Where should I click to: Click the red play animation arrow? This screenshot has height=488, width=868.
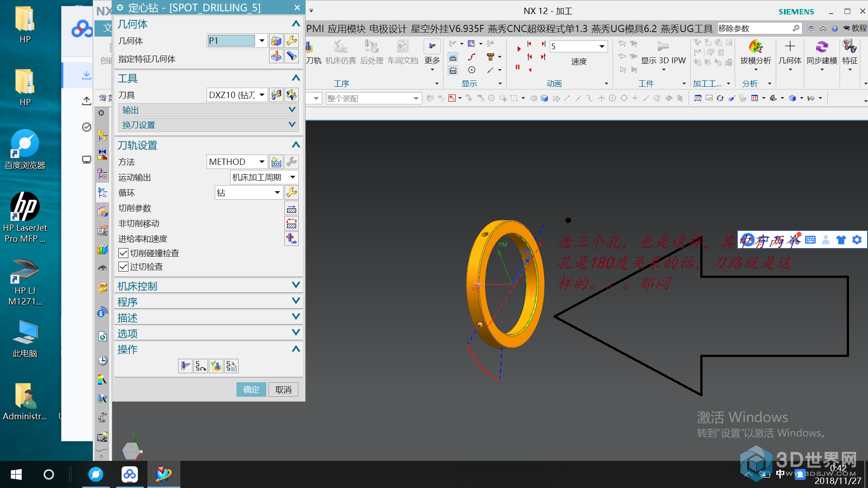519,49
